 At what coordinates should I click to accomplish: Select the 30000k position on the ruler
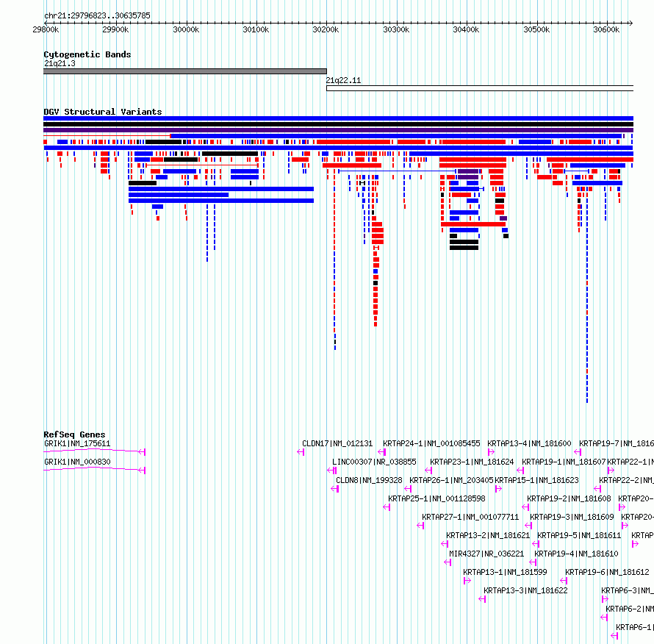coord(186,30)
